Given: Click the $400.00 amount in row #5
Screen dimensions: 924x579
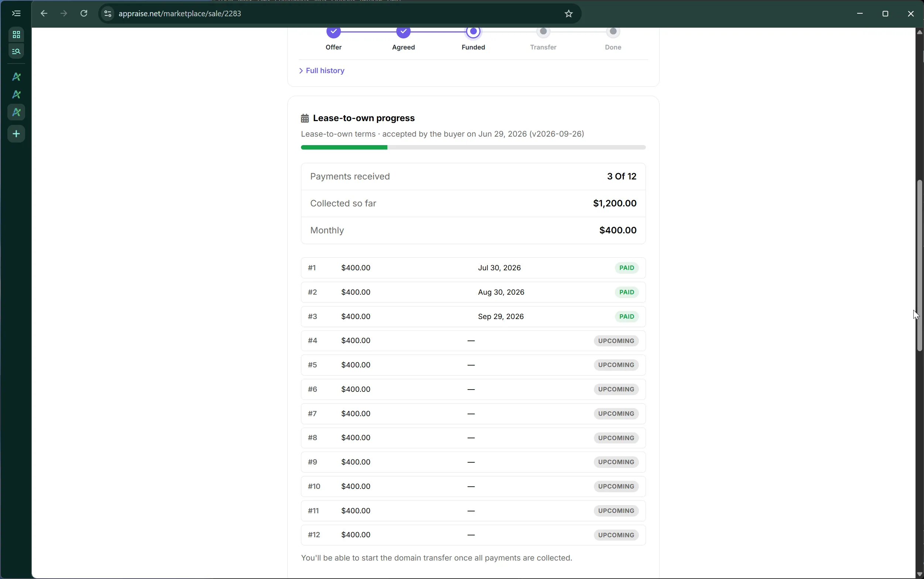Looking at the screenshot, I should (356, 365).
